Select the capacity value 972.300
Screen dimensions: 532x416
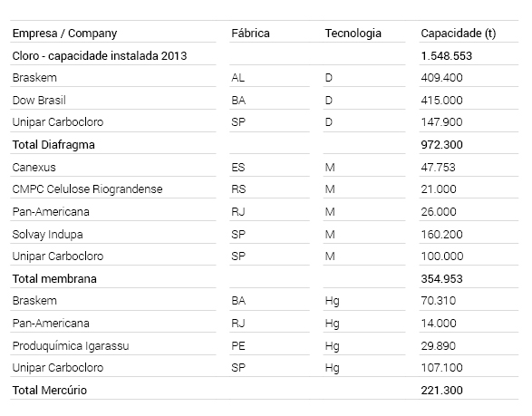coord(441,145)
